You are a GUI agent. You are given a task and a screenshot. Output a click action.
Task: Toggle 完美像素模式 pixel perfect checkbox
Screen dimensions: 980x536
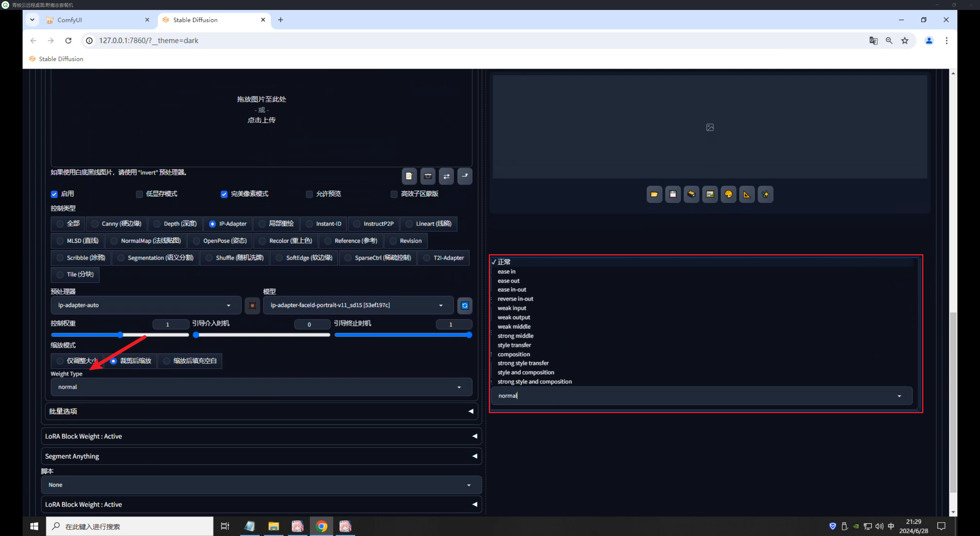coord(224,194)
